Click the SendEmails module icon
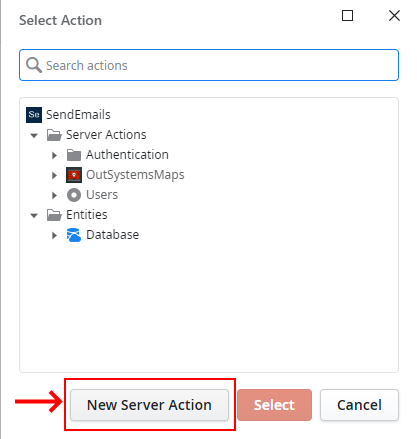 coord(34,115)
